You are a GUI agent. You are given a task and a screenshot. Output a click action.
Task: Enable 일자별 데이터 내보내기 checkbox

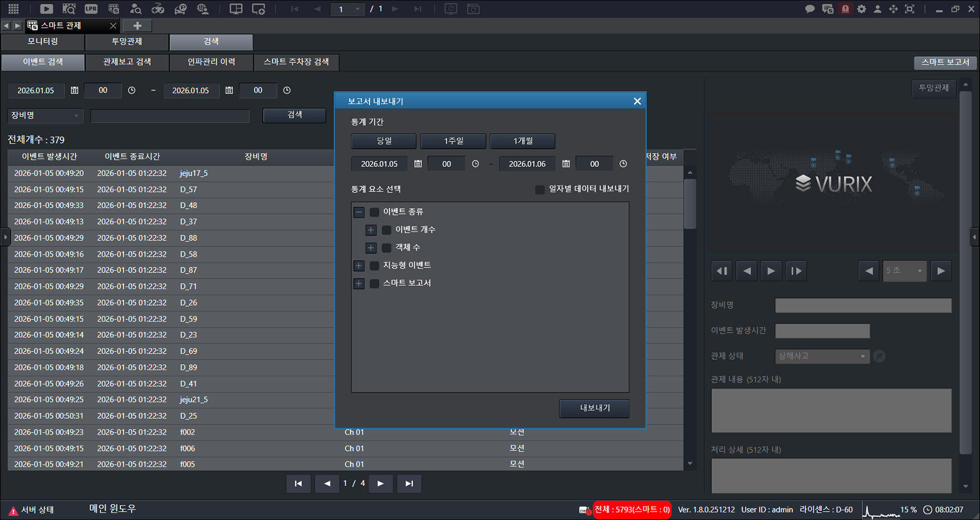click(x=540, y=190)
